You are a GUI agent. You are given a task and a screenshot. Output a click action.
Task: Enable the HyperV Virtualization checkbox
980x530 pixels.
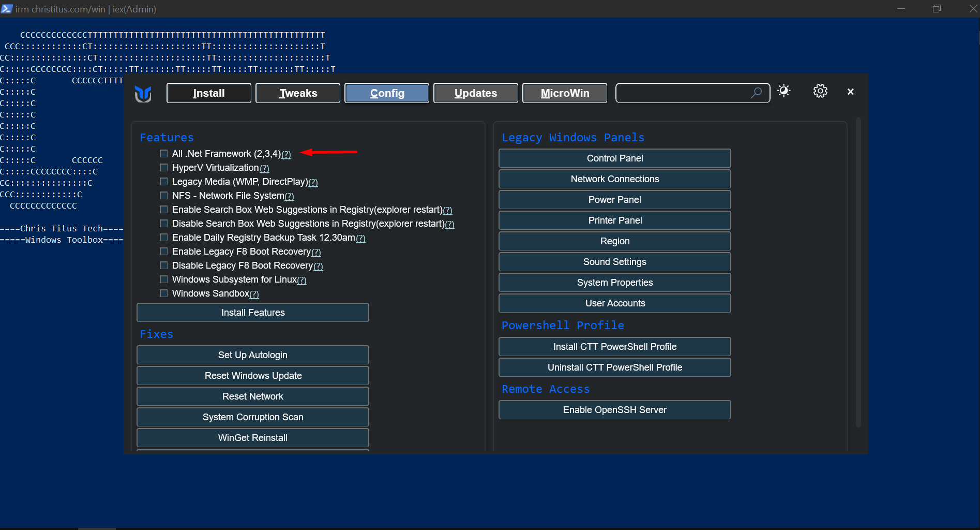(x=164, y=168)
